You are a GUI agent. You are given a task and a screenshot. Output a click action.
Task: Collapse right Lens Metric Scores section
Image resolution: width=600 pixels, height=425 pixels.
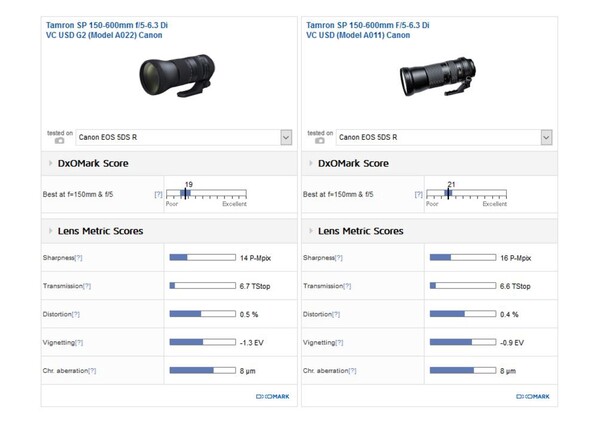click(x=311, y=231)
